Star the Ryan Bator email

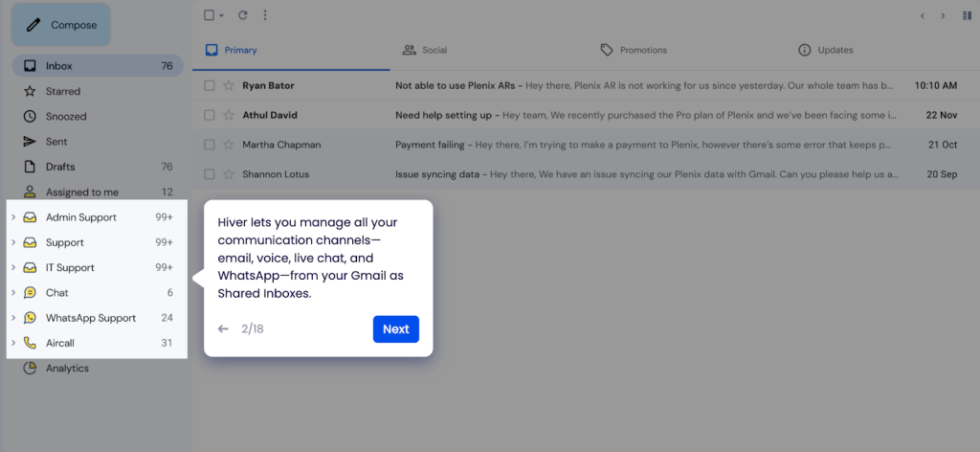click(x=229, y=85)
